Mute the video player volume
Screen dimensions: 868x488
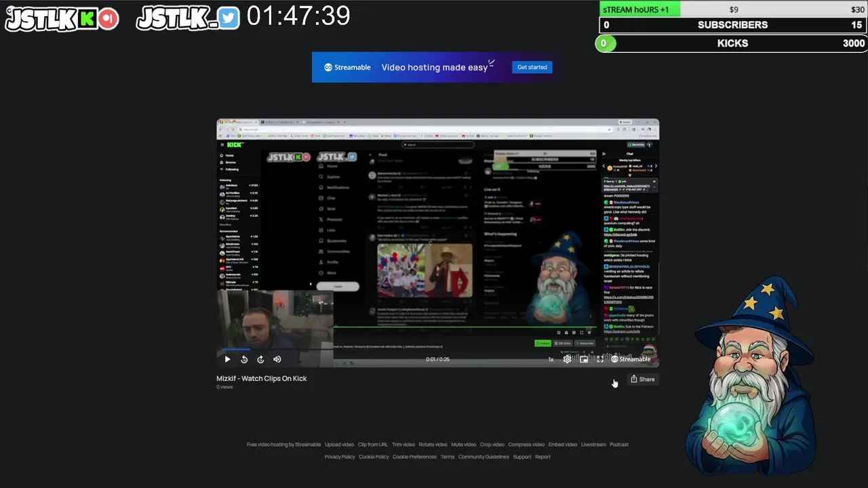(277, 359)
